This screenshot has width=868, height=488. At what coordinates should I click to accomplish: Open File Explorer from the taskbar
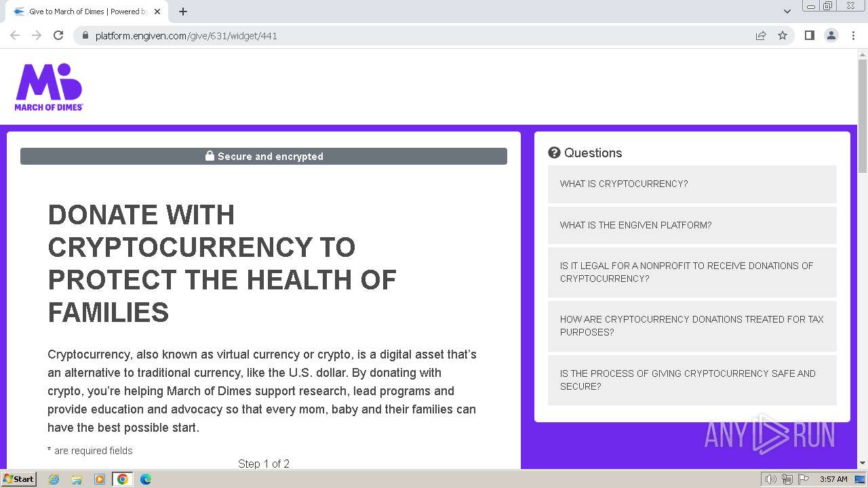(77, 479)
